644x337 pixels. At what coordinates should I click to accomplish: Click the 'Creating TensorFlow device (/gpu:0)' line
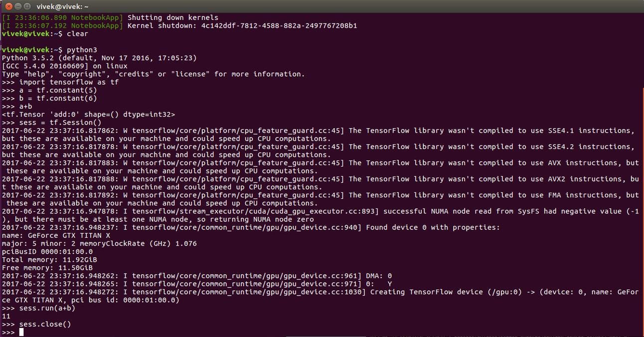click(x=321, y=296)
